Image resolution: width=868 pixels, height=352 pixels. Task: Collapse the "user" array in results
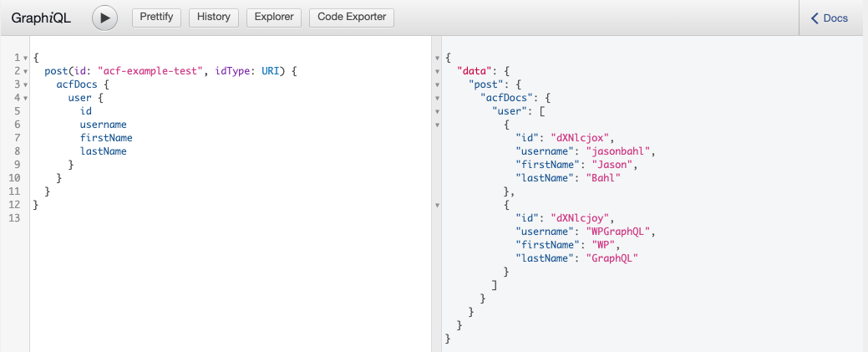[438, 111]
